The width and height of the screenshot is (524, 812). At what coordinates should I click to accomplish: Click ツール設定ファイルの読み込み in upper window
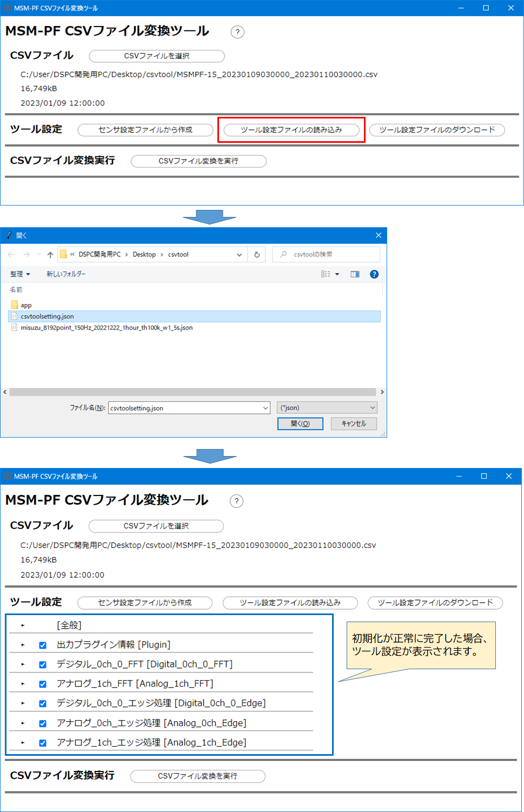click(x=291, y=130)
